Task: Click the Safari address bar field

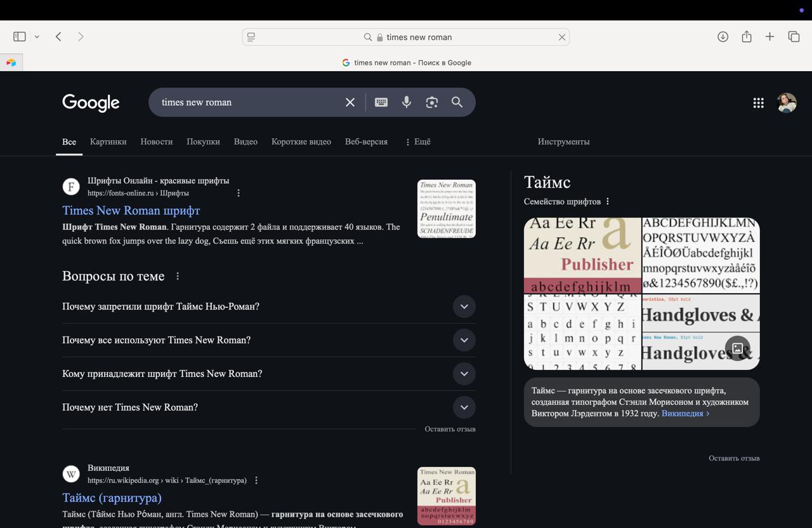Action: tap(406, 37)
